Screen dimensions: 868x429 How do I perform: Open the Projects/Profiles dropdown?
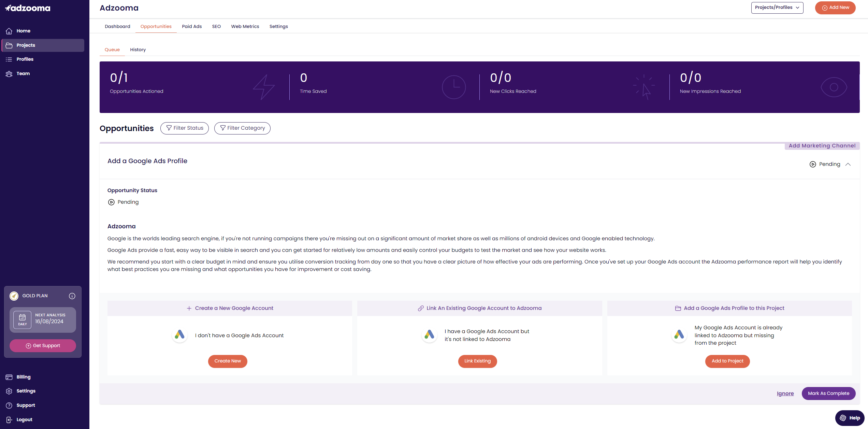pyautogui.click(x=777, y=8)
